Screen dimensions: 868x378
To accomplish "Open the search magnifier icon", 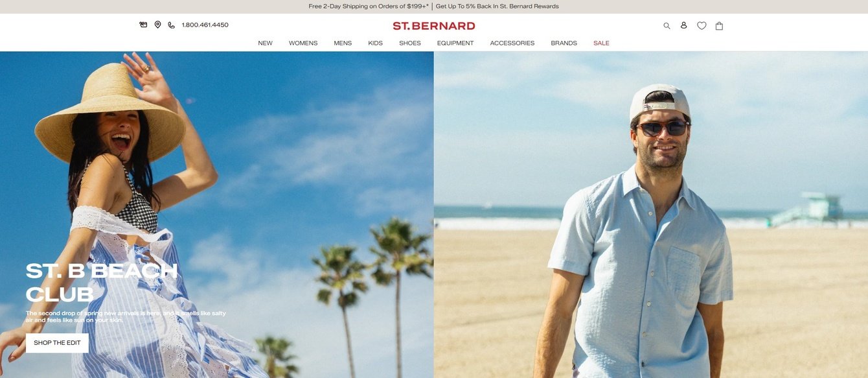I will 667,26.
